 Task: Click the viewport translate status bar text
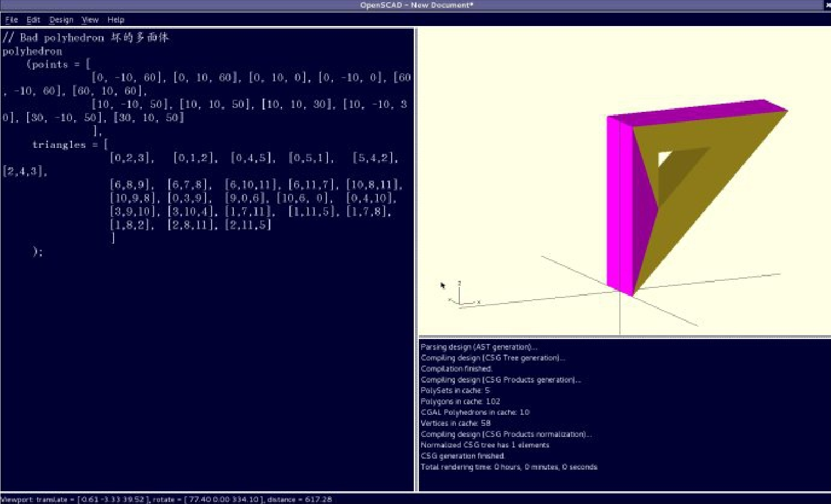point(166,499)
